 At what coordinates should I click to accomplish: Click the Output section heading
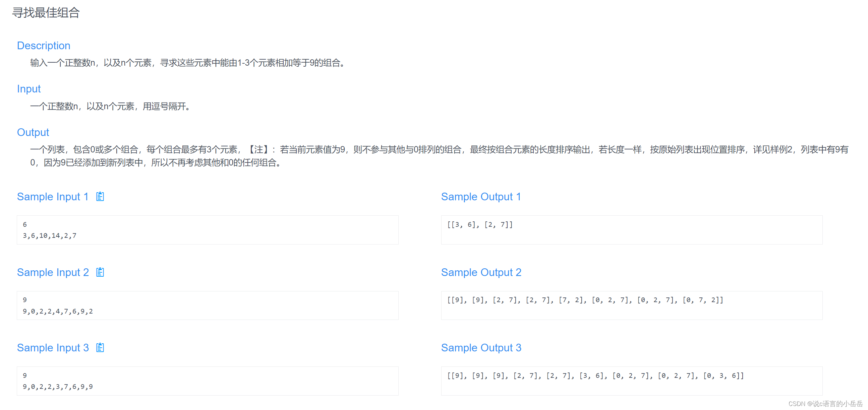(x=33, y=132)
